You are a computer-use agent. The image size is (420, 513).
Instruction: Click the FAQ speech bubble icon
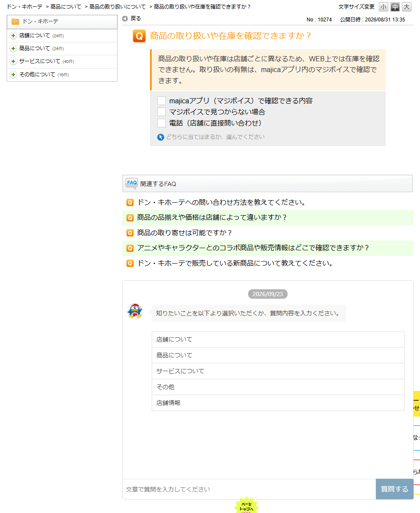132,183
